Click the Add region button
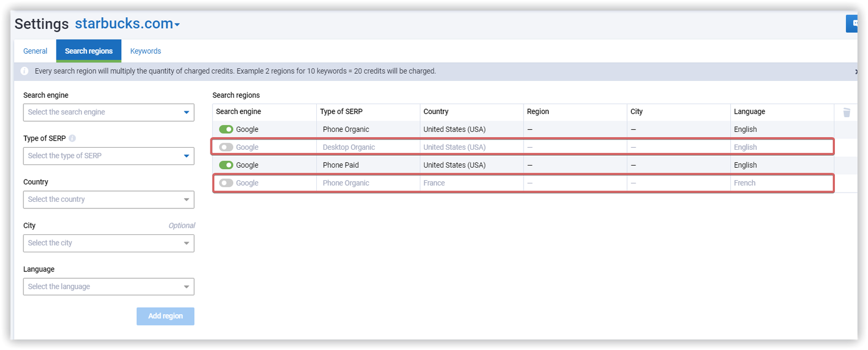The height and width of the screenshot is (350, 868). [165, 316]
